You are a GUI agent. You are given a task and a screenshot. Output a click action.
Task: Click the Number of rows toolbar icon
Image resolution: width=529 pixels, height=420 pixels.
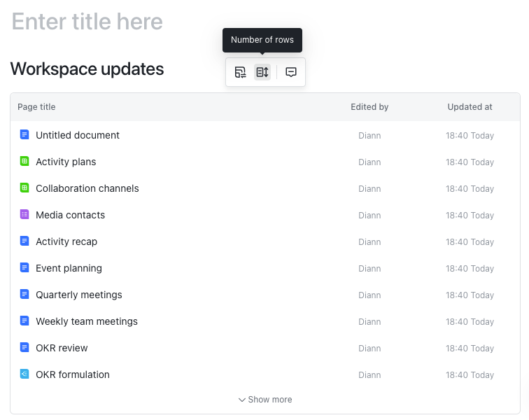[262, 72]
